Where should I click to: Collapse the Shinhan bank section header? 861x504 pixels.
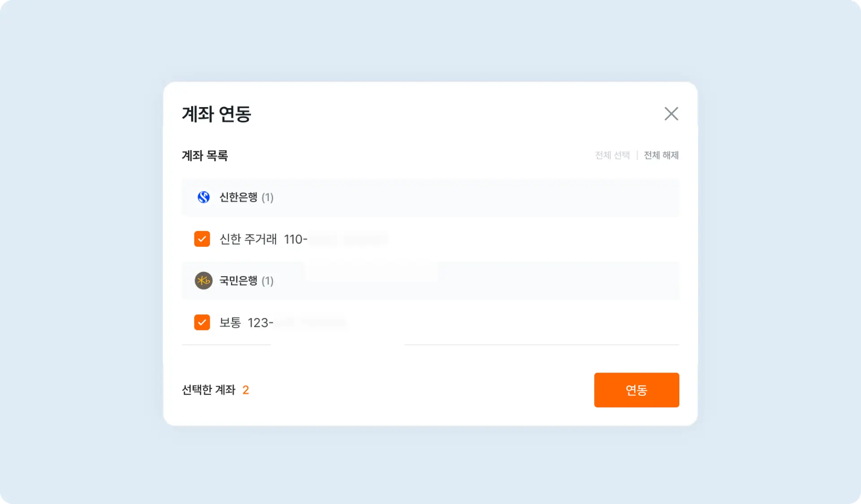pos(246,198)
